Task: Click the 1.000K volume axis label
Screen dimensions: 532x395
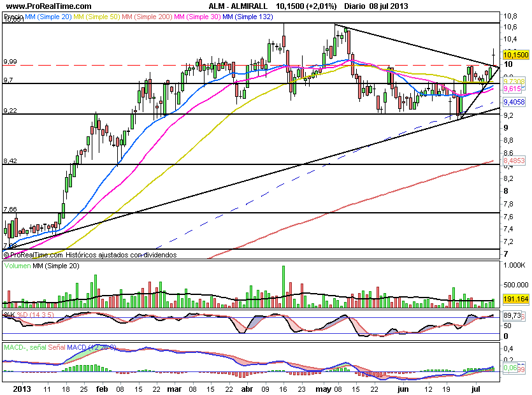Action: (x=514, y=265)
